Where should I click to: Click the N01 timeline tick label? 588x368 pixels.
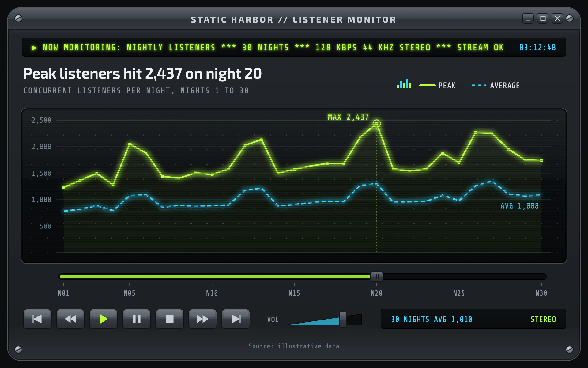point(64,293)
